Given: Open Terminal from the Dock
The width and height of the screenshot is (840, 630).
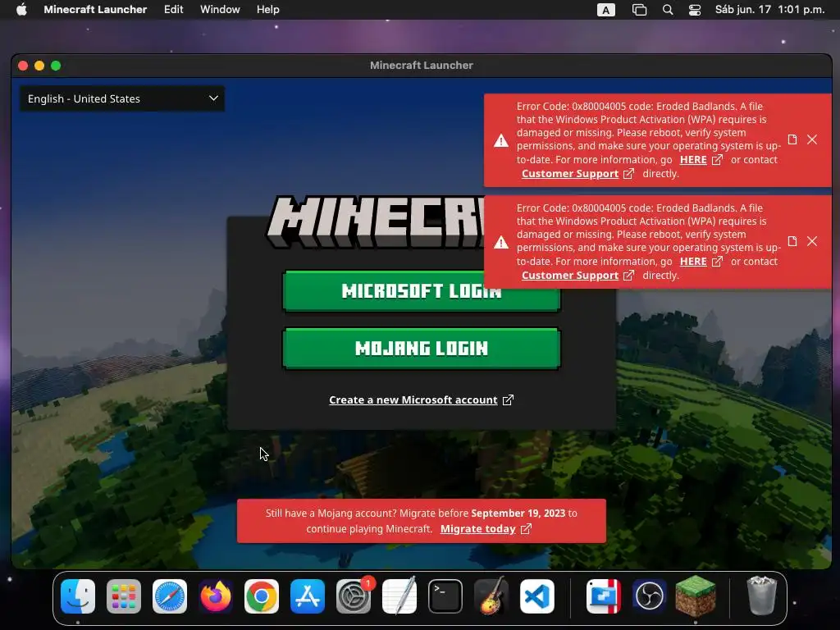Looking at the screenshot, I should (x=445, y=596).
